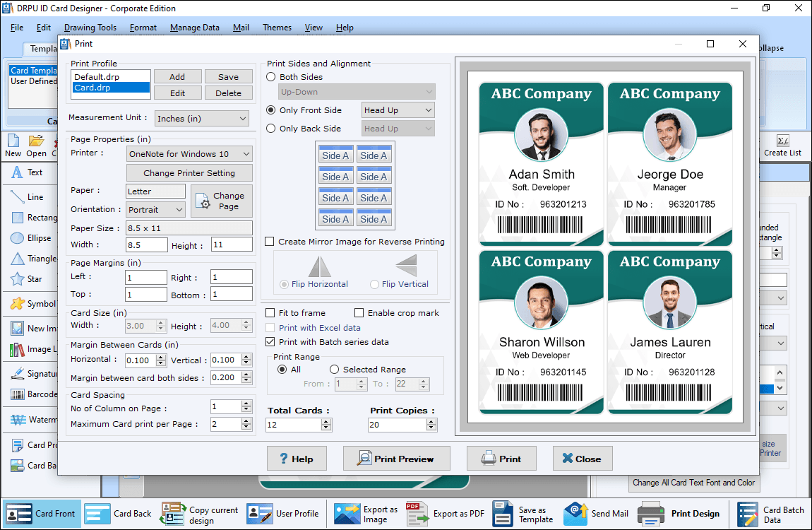Open the View menu
The width and height of the screenshot is (812, 530).
click(314, 28)
